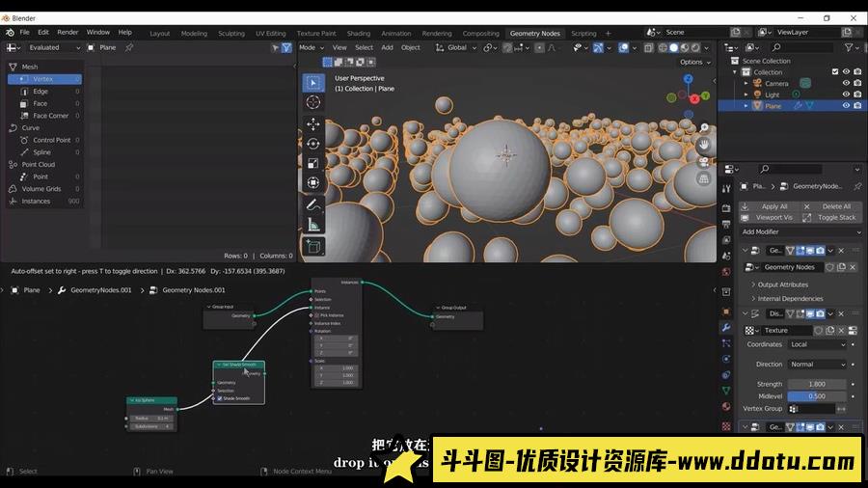Click the Vertex Group input field
Image resolution: width=868 pixels, height=488 pixels.
811,409
